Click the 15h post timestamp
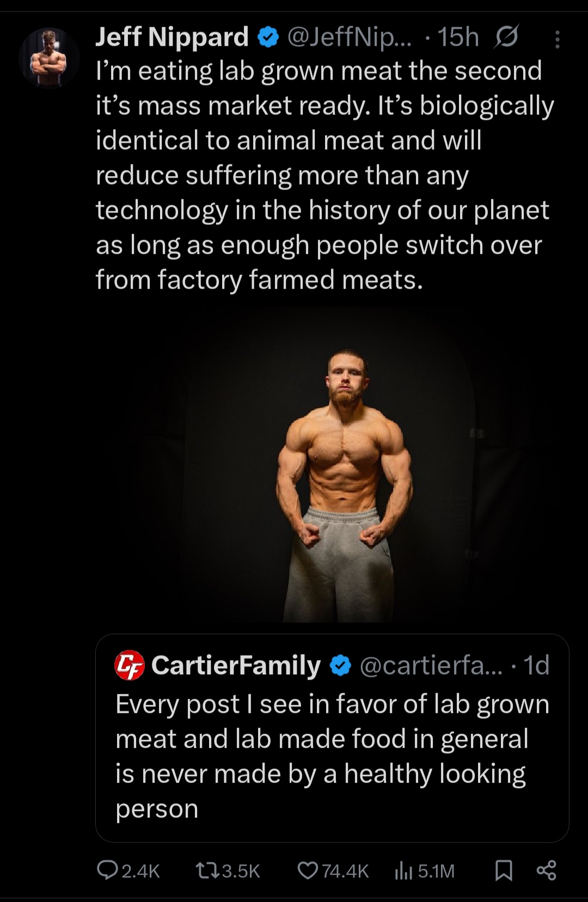This screenshot has height=902, width=588. tap(458, 37)
